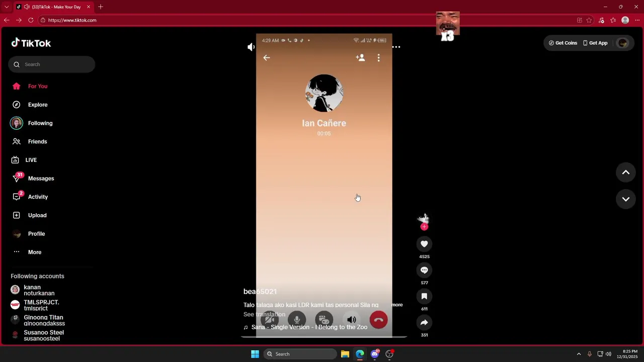Follow the creator with plus button
This screenshot has height=362, width=644.
click(424, 227)
